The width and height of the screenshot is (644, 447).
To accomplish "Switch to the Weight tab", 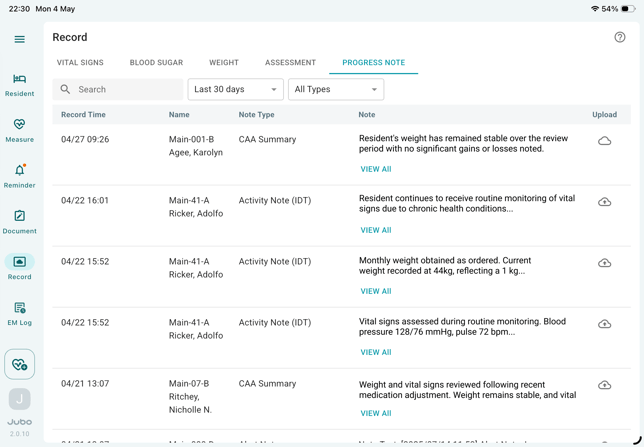I will coord(224,62).
